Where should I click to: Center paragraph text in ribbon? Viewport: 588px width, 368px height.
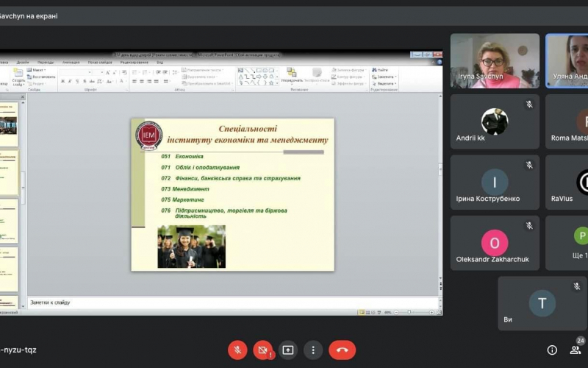click(x=142, y=82)
